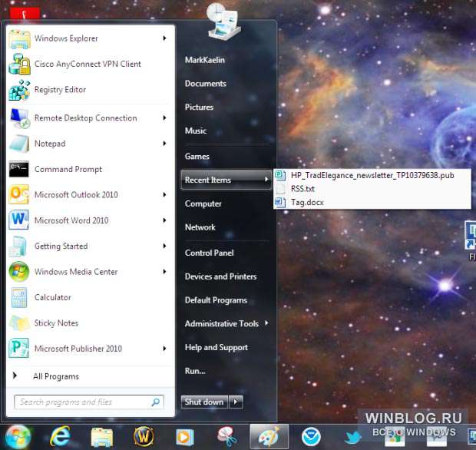
Task: Open Help and Support
Action: click(217, 347)
